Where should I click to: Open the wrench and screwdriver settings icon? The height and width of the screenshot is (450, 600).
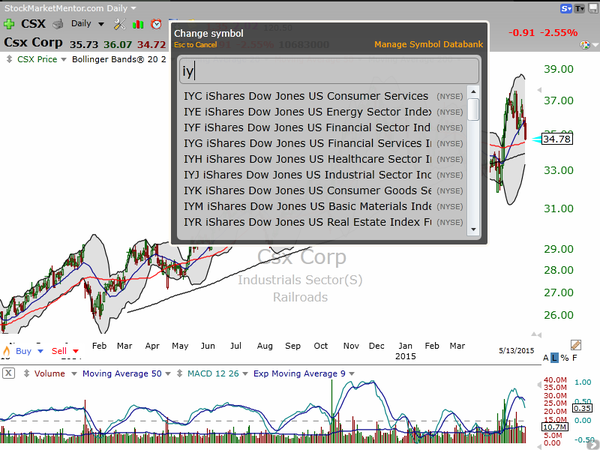coord(119,24)
